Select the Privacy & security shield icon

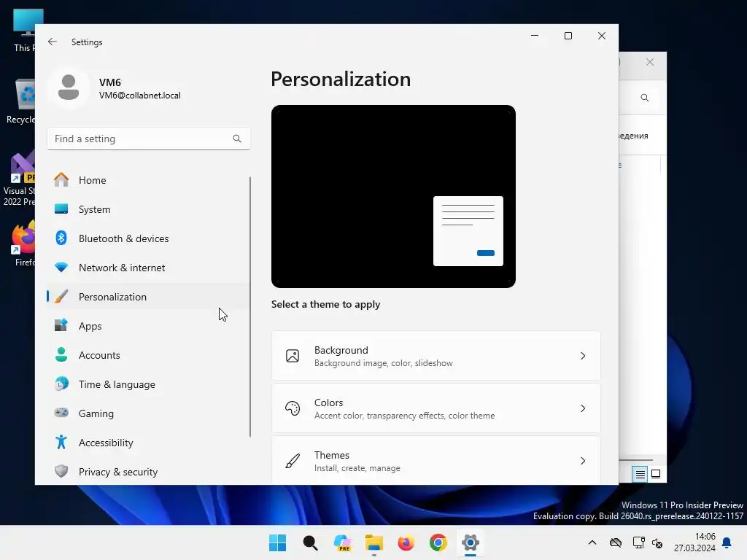(61, 472)
